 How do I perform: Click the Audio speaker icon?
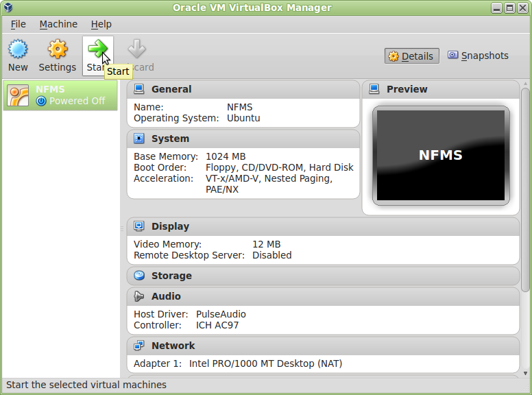point(138,296)
